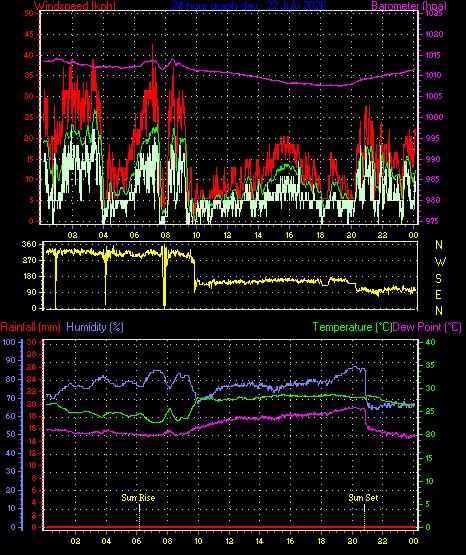466x555 pixels.
Task: Click the 360 value on the wind direction axis
Action: point(29,244)
